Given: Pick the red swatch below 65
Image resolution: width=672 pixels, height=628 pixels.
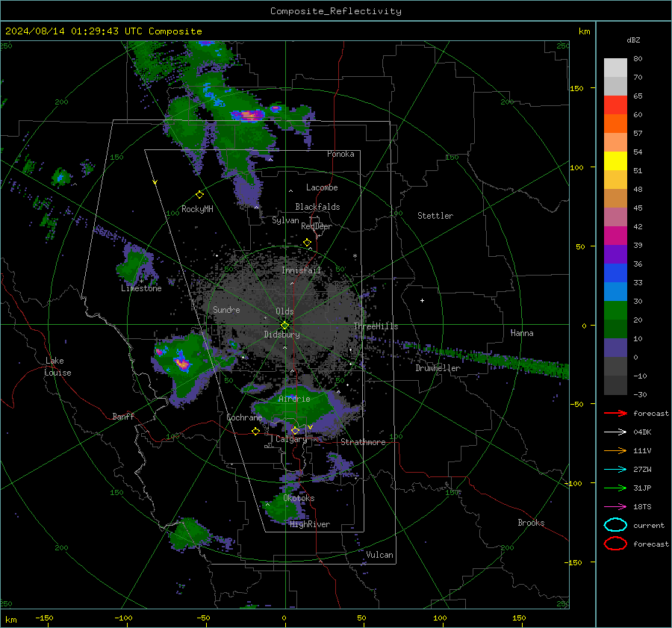Looking at the screenshot, I should 615,105.
